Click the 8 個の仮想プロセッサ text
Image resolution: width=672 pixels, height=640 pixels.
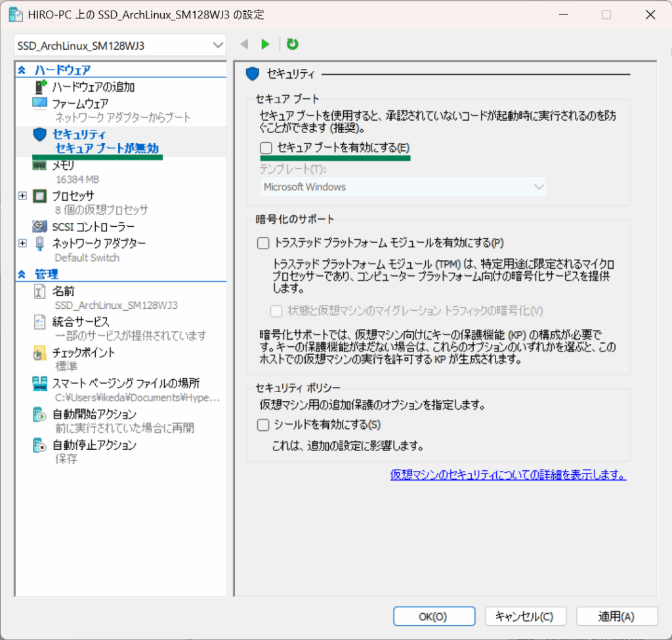coord(102,210)
